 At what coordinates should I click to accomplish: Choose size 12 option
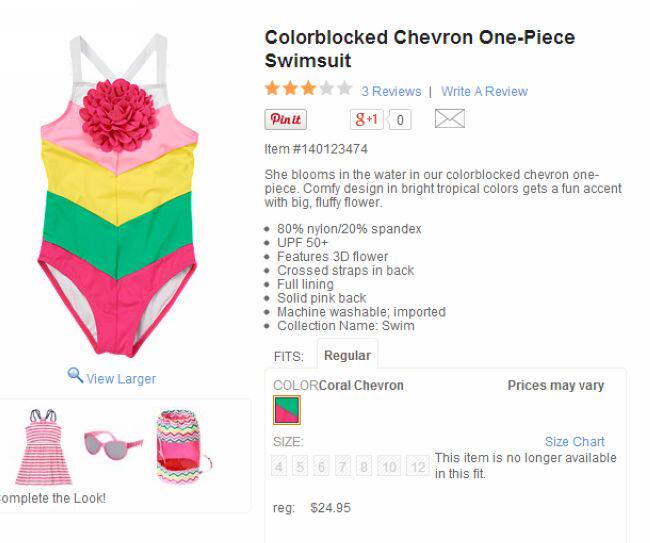[418, 467]
